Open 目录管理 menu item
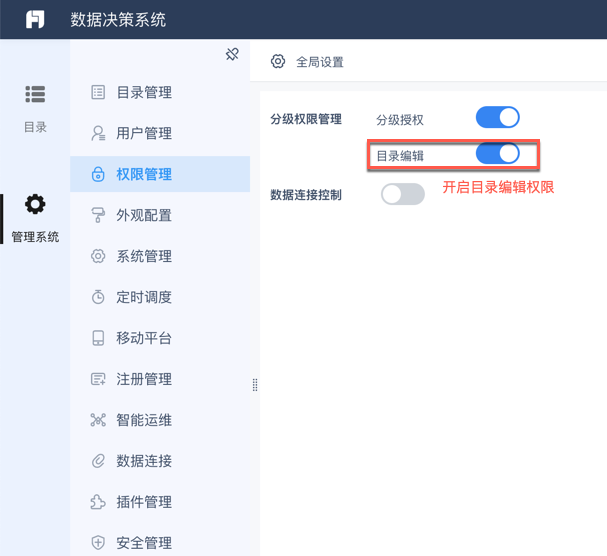The image size is (607, 556). [x=144, y=93]
